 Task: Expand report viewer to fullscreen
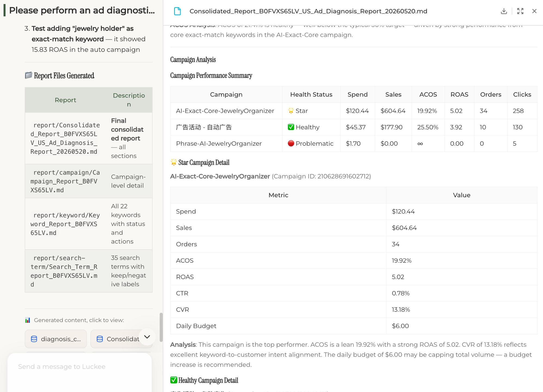pyautogui.click(x=520, y=11)
